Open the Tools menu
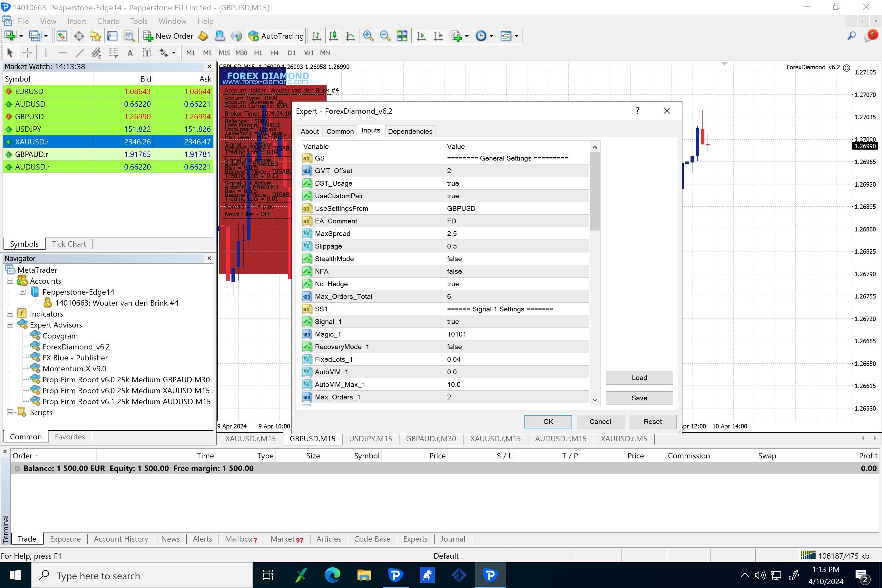The width and height of the screenshot is (882, 588). pos(139,21)
